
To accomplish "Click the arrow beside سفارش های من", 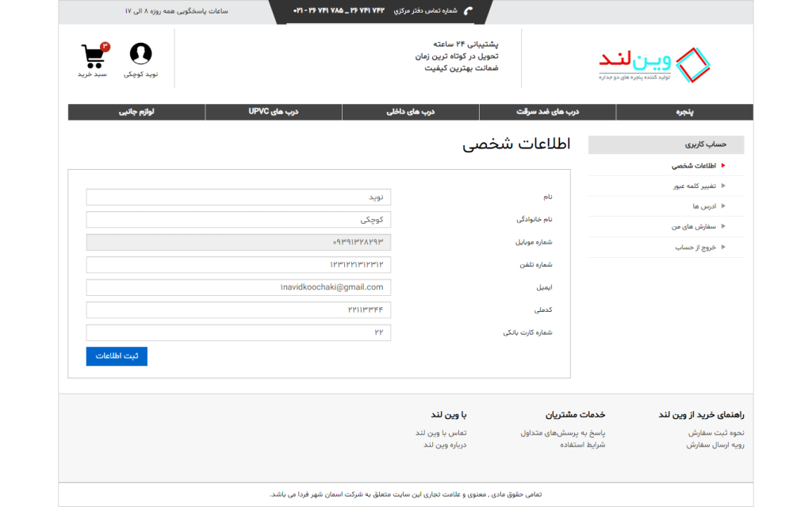I will point(723,226).
